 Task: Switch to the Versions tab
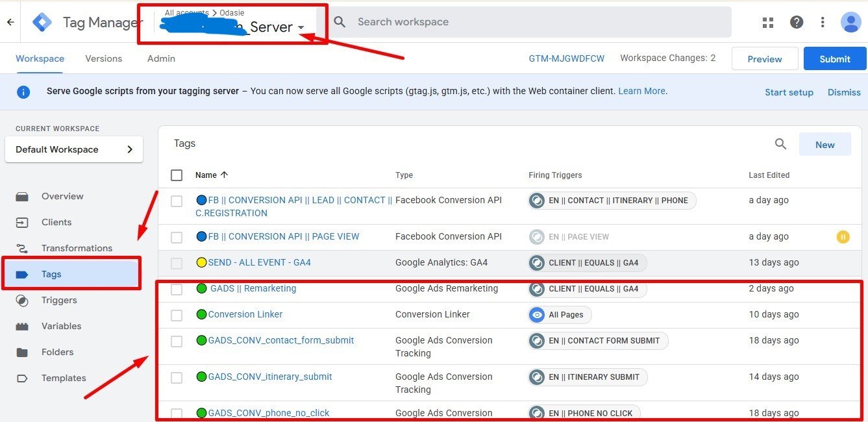[x=104, y=58]
